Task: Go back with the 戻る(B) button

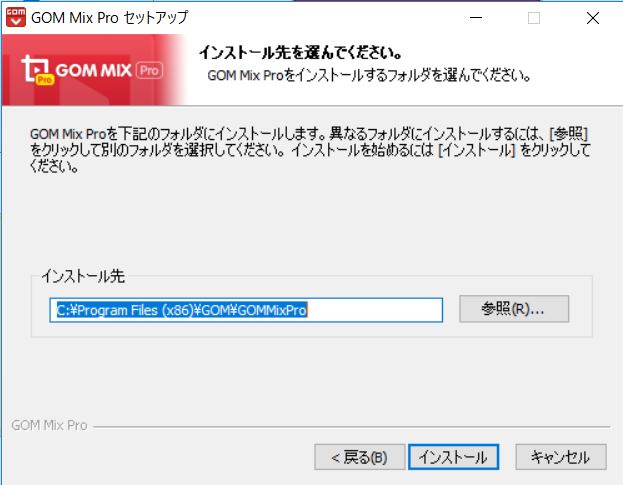Action: 360,457
